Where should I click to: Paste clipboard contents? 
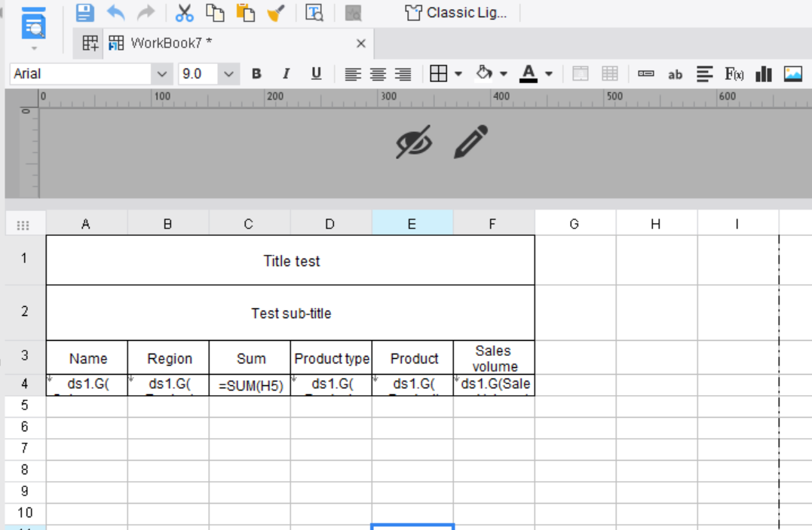tap(246, 12)
